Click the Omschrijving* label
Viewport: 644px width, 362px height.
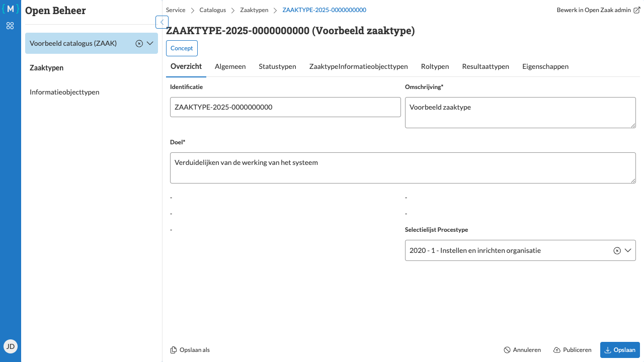[x=424, y=87]
